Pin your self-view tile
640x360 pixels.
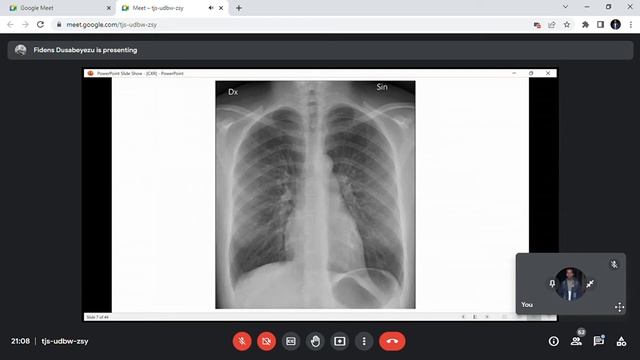point(552,284)
